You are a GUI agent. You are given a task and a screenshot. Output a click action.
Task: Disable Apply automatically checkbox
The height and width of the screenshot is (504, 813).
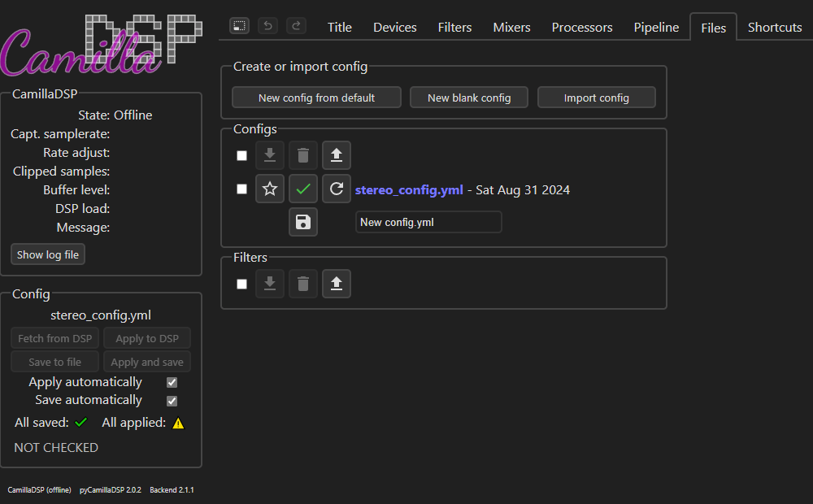point(172,382)
